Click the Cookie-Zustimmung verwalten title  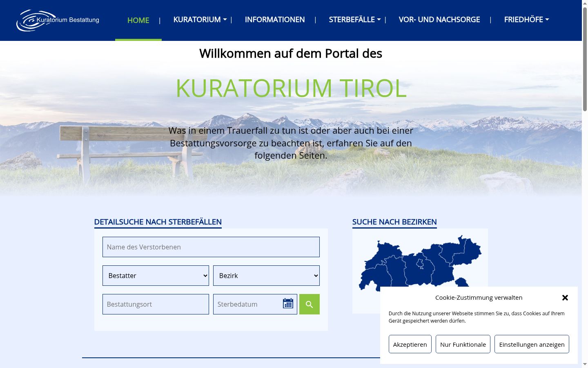tap(479, 298)
